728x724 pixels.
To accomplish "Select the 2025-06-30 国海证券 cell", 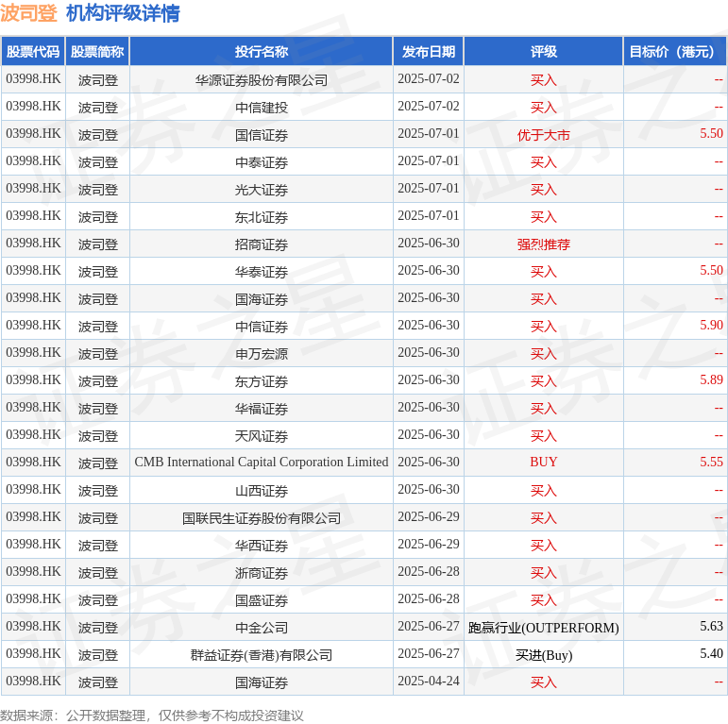I will pos(262,299).
